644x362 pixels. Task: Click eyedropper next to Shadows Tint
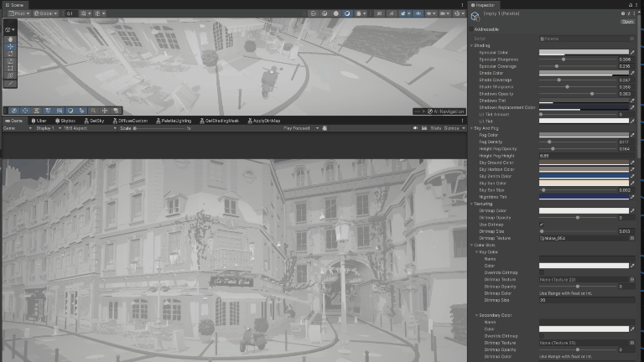point(632,101)
